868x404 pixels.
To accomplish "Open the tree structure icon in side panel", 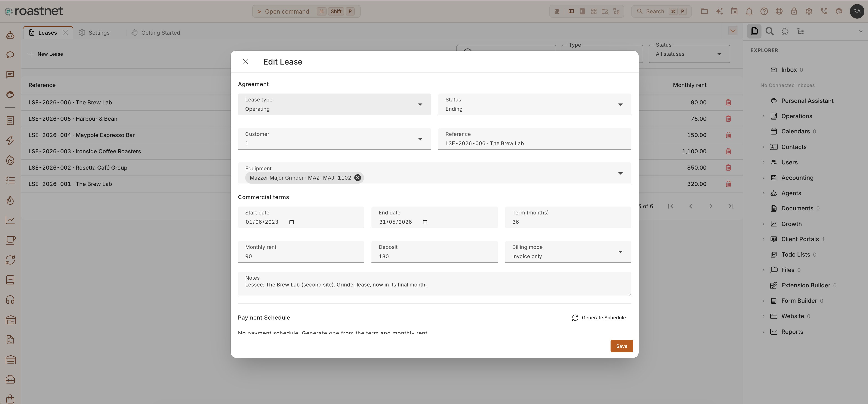I will coord(800,31).
